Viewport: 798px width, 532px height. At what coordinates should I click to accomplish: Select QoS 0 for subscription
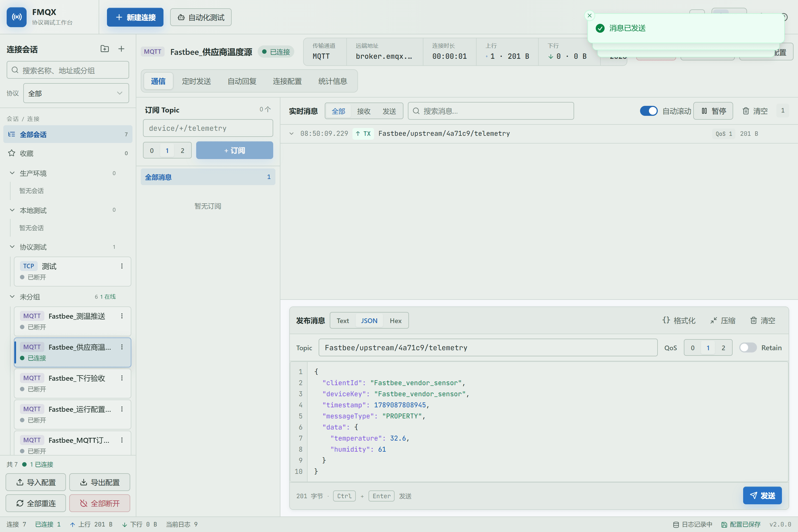click(152, 151)
